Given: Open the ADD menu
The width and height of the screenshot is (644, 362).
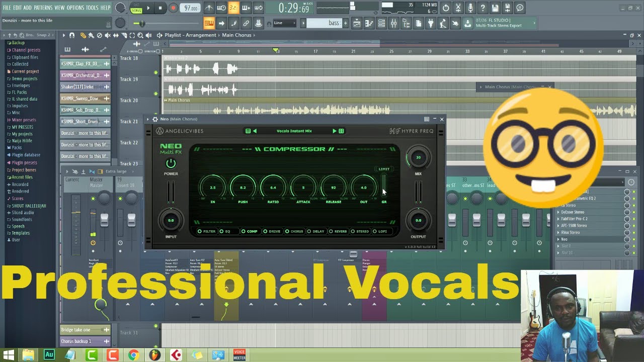Looking at the screenshot, I should click(27, 8).
